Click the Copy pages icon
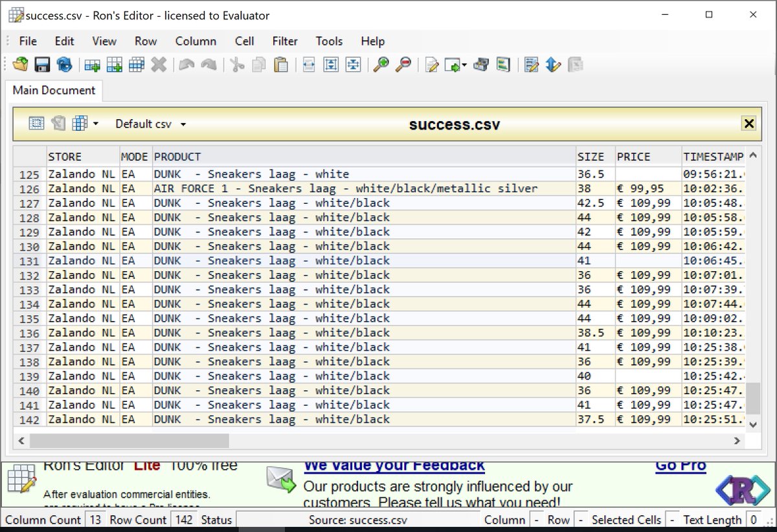The image size is (777, 532). click(x=259, y=65)
